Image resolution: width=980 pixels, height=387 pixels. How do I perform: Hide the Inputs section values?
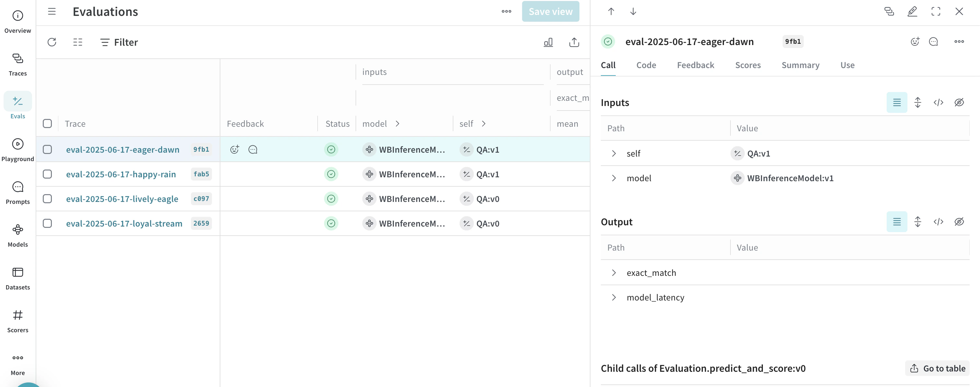click(x=959, y=102)
